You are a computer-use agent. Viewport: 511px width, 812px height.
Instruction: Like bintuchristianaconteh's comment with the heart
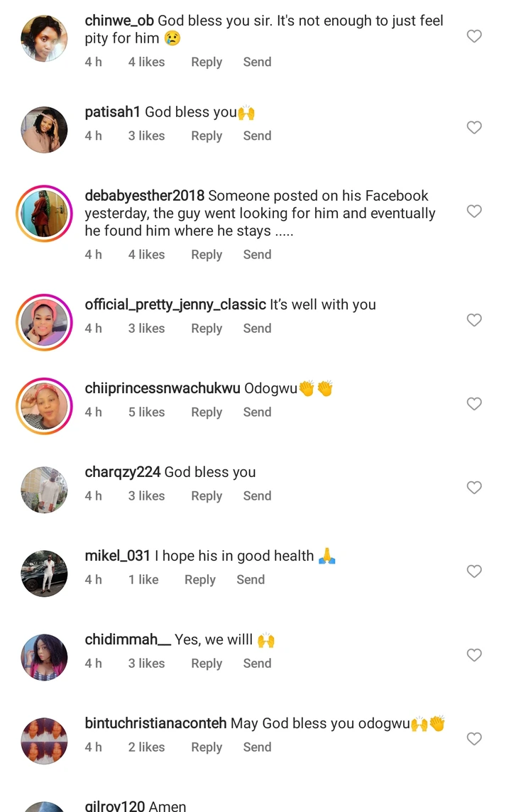point(474,739)
